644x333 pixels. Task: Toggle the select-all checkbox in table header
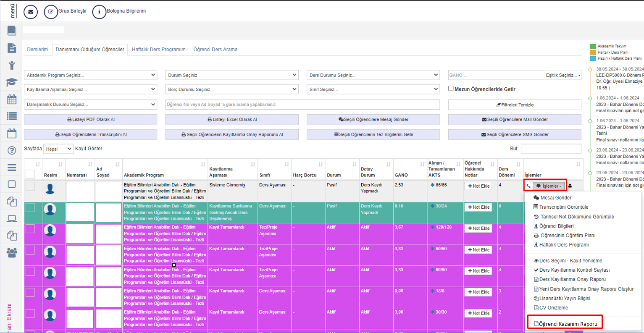tap(30, 174)
